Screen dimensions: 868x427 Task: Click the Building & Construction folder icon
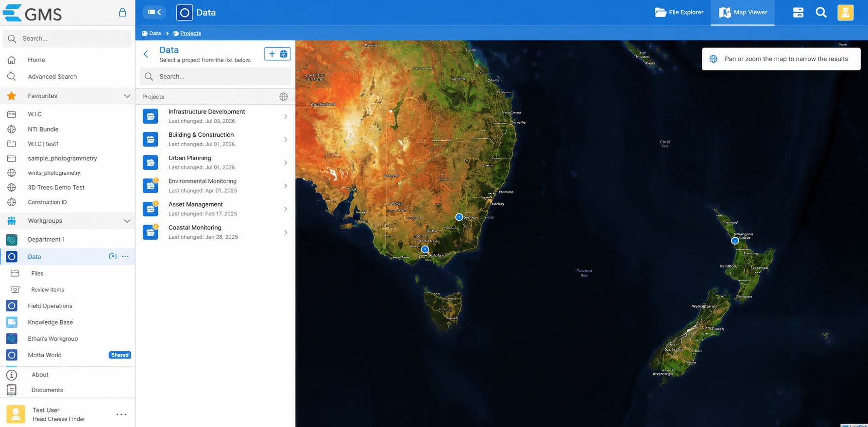click(151, 139)
